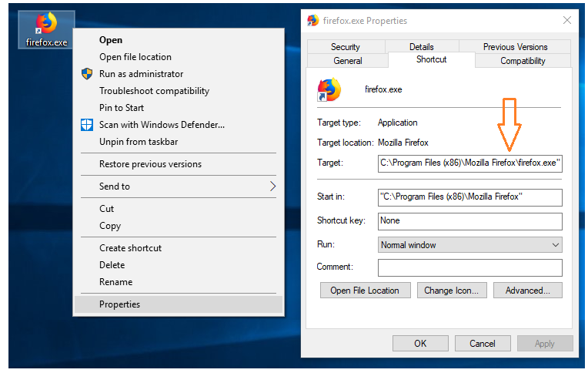Switch to the Previous Versions tab
This screenshot has width=588, height=373.
pyautogui.click(x=515, y=46)
